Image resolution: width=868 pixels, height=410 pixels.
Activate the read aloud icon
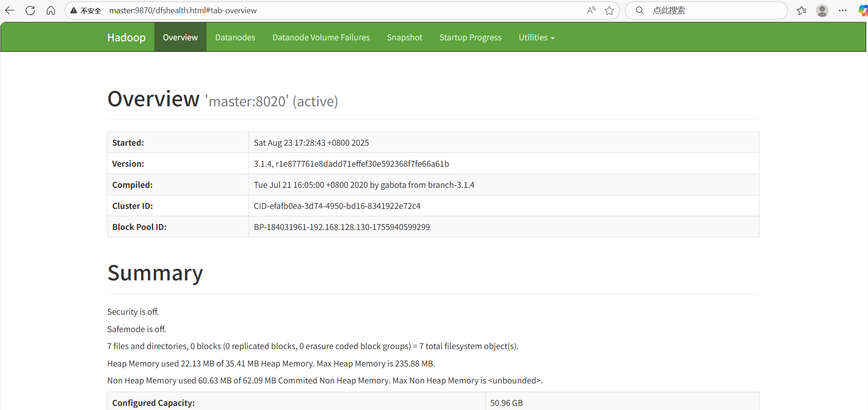(591, 11)
